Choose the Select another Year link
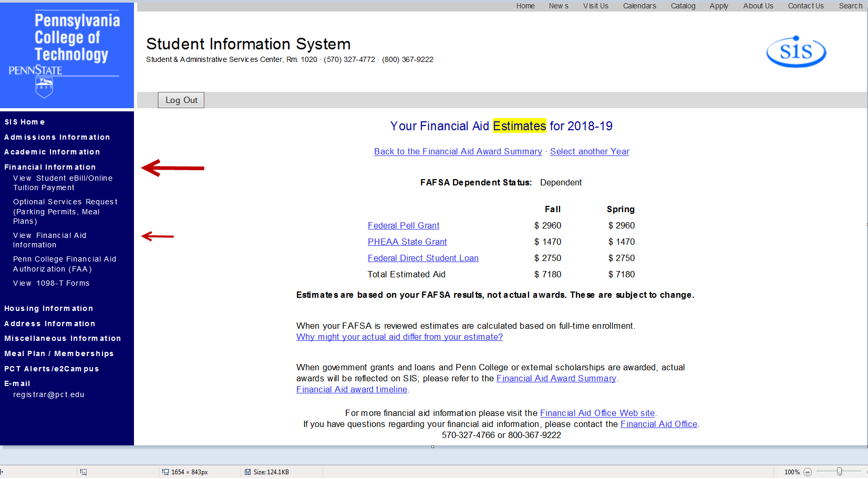The image size is (868, 479). (x=589, y=151)
